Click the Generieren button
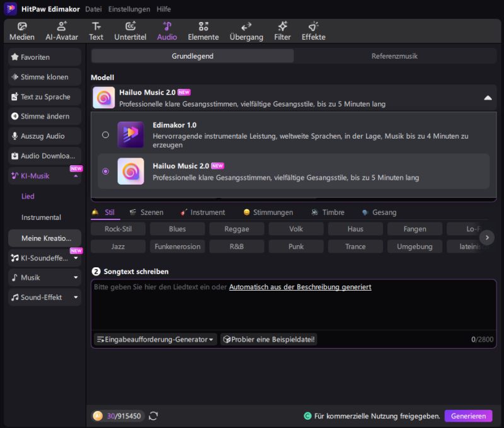Viewport: 504px width, 428px height. 468,416
